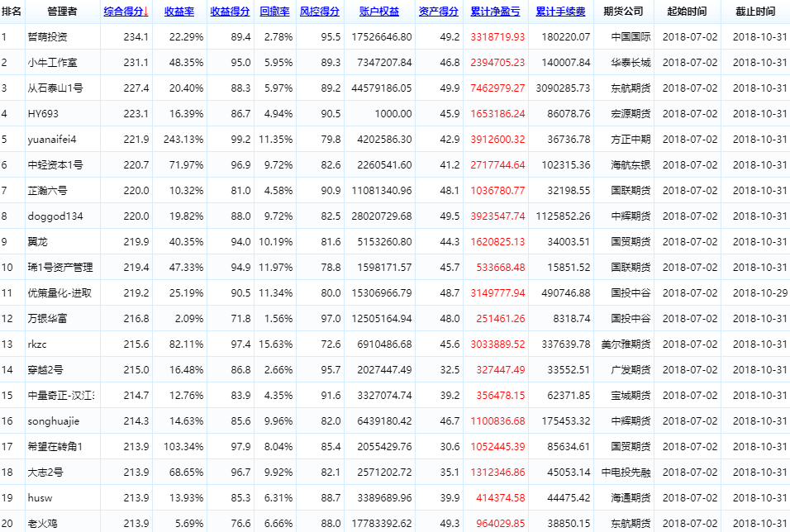Click the 累计手续费 header link
790x532 pixels.
561,12
